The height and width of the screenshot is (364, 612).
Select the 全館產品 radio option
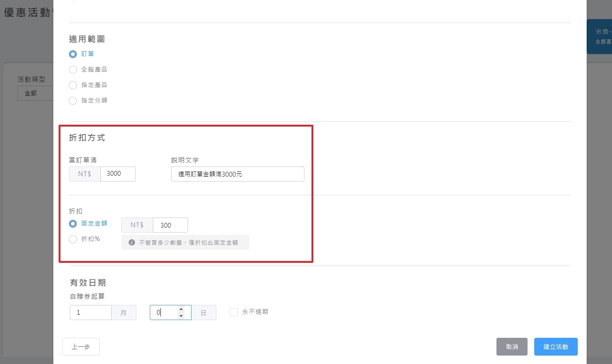click(x=72, y=69)
